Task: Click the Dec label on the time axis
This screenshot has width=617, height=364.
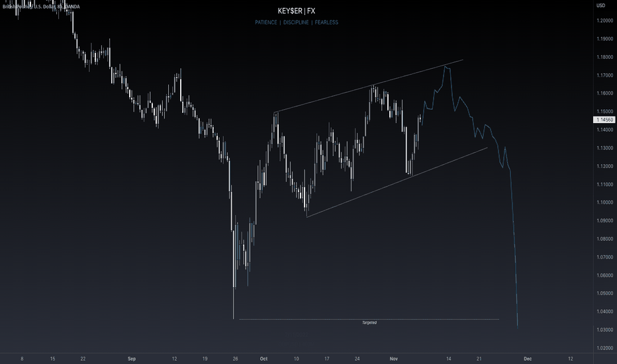Action: (x=528, y=359)
